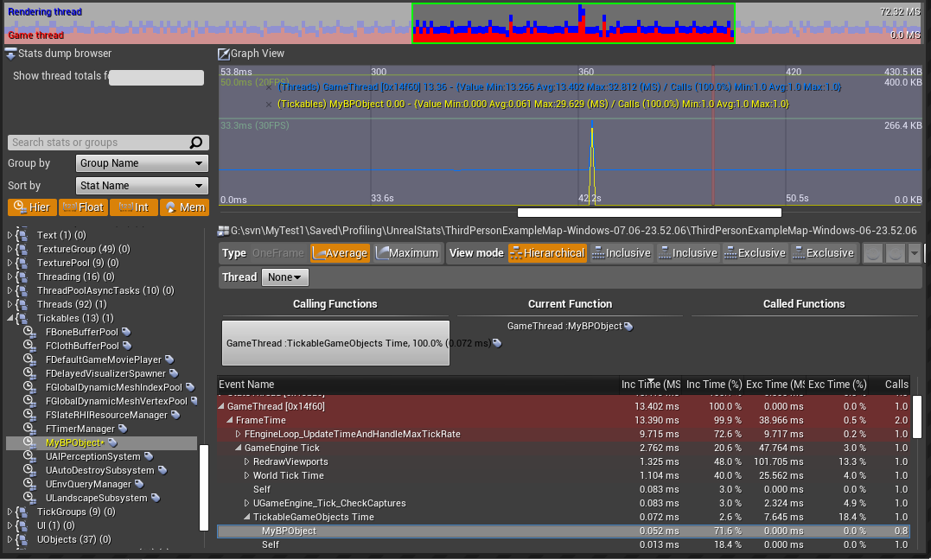Click the graph view horizontal scrollbar
Image resolution: width=931 pixels, height=560 pixels.
point(649,213)
